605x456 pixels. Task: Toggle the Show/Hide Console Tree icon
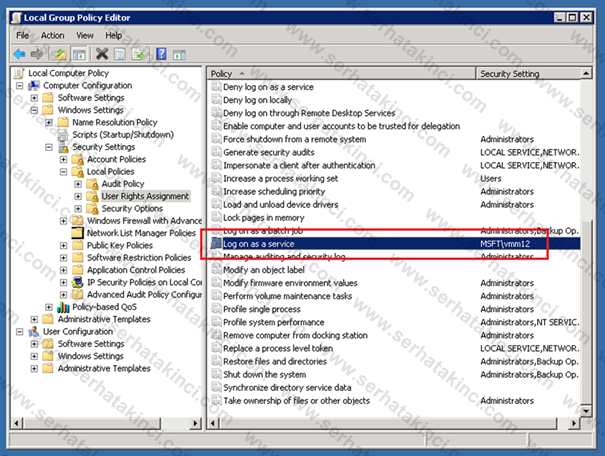(79, 54)
